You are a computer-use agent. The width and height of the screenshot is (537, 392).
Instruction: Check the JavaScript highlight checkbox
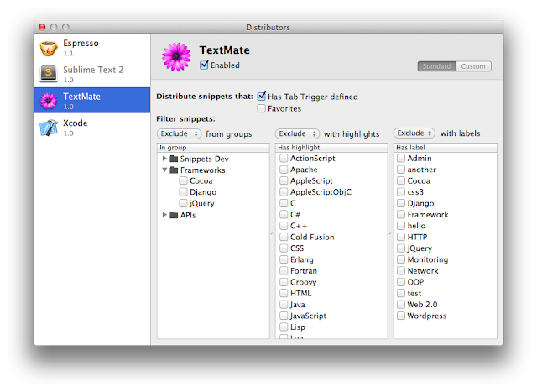click(x=284, y=316)
